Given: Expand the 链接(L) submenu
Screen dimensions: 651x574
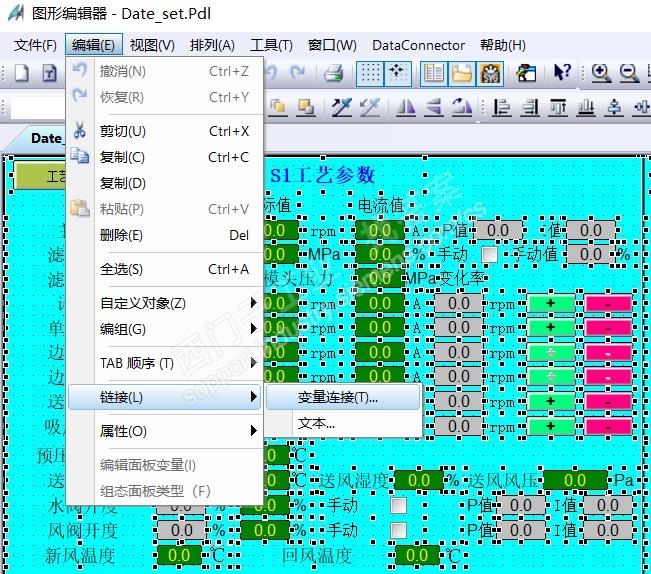Looking at the screenshot, I should (x=165, y=398).
